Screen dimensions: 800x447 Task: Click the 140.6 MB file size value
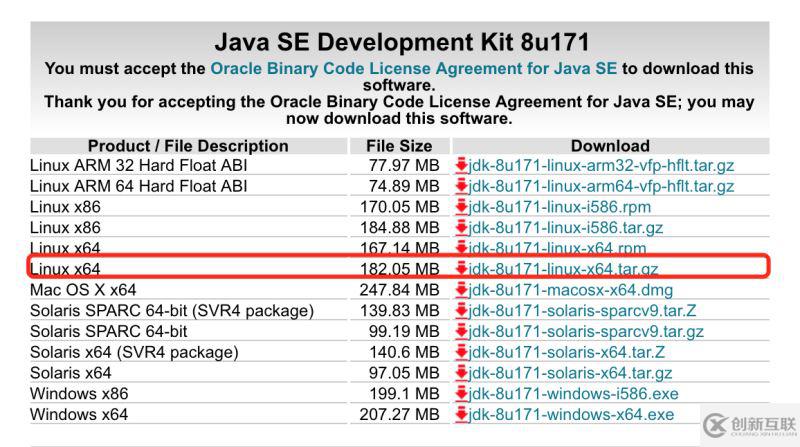405,352
